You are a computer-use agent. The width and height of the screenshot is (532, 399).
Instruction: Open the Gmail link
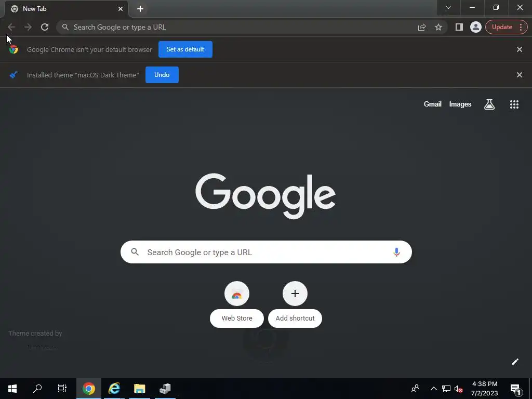(433, 104)
